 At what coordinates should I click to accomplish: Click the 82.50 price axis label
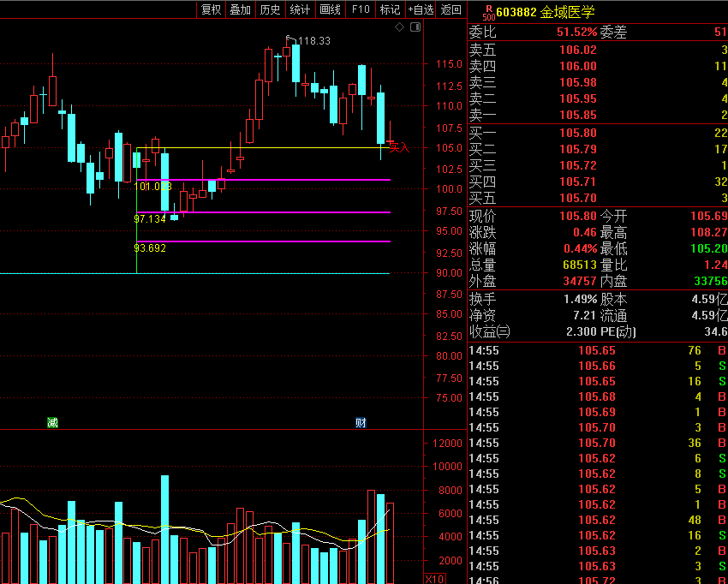pyautogui.click(x=449, y=336)
